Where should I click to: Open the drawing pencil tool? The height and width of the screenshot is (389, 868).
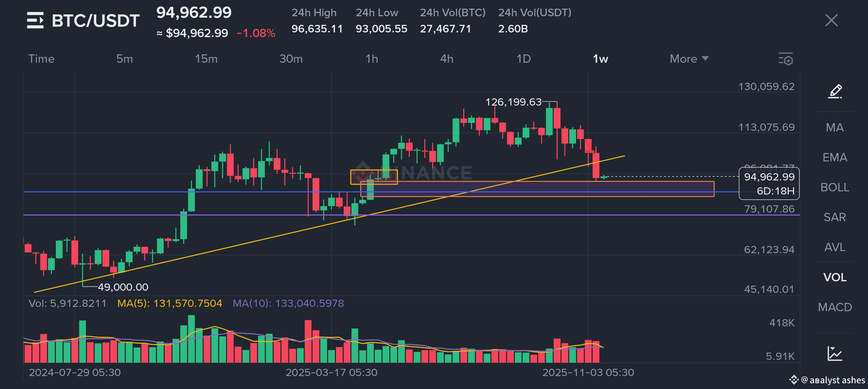click(835, 91)
